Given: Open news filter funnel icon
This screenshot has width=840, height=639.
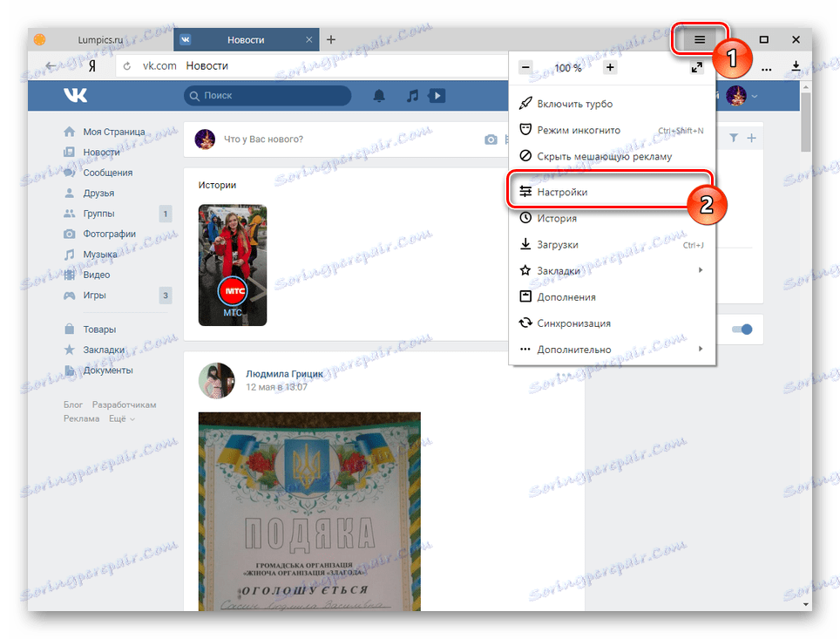Looking at the screenshot, I should [734, 139].
